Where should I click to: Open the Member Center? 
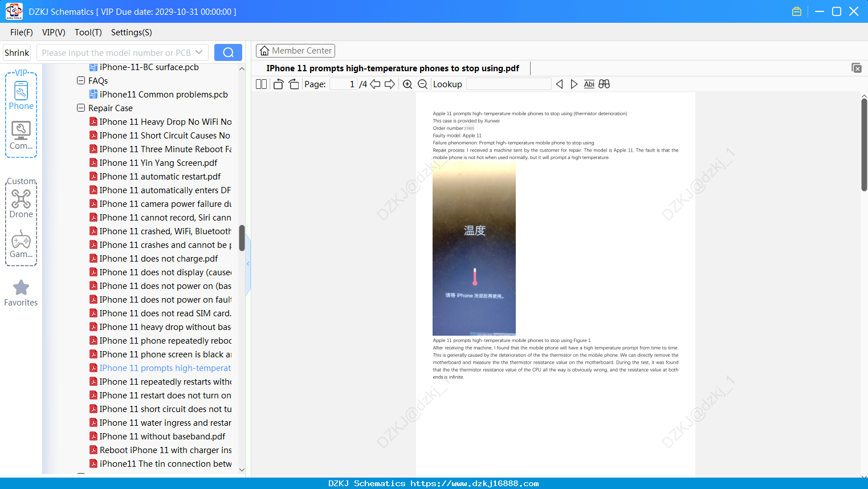(x=295, y=51)
